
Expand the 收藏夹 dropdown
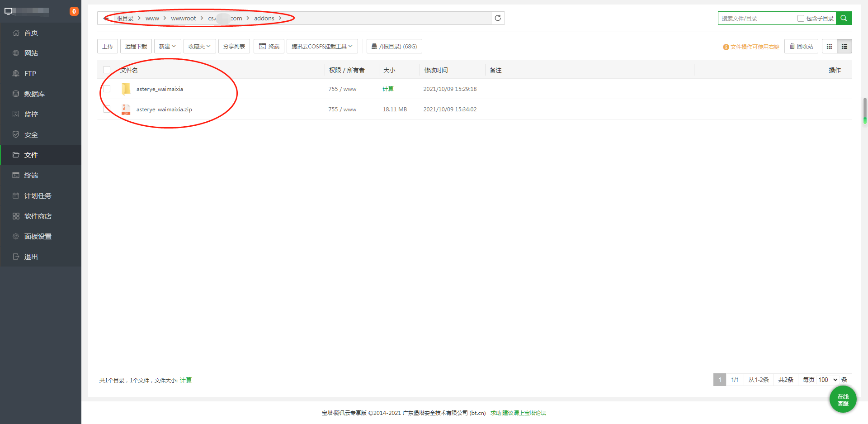click(200, 46)
